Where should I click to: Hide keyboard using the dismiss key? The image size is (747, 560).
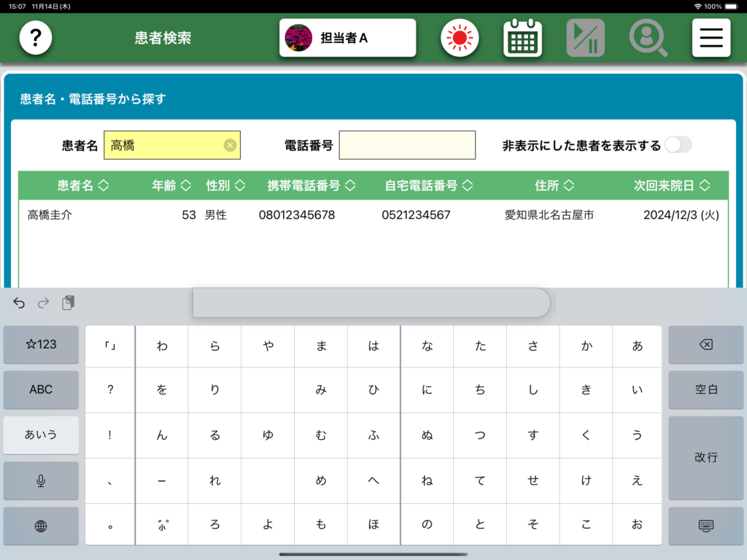[x=705, y=525]
